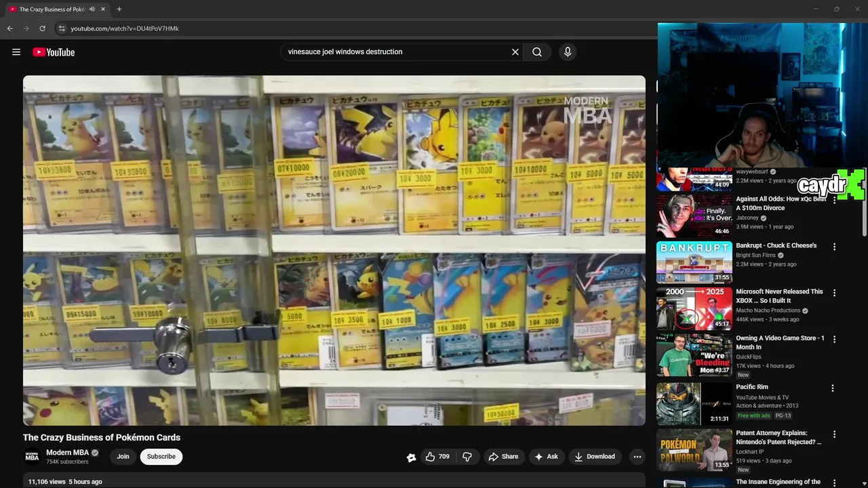Open options for Pacific Rim movie
Image resolution: width=868 pixels, height=488 pixels.
833,388
